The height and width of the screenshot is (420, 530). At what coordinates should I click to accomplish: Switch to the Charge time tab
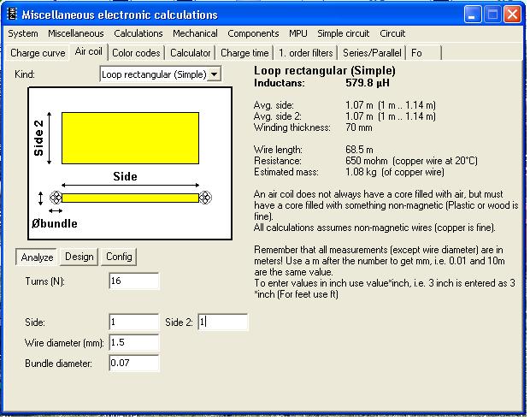[x=244, y=53]
